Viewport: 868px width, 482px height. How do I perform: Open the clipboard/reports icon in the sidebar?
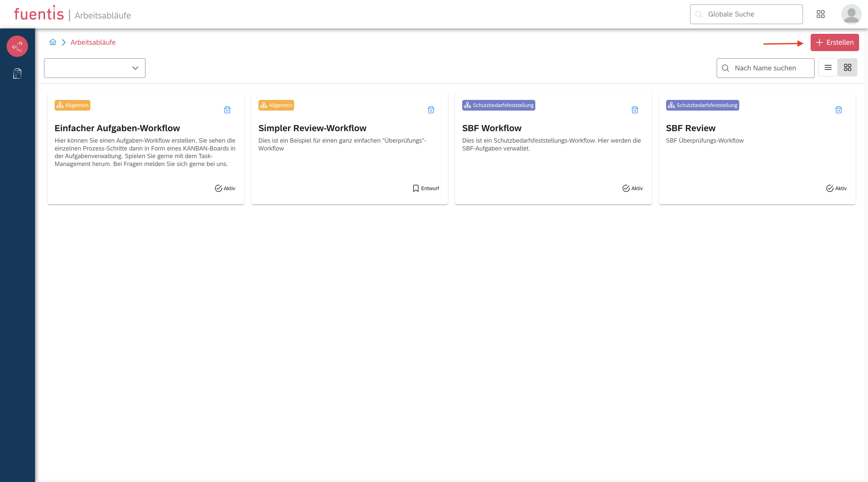(17, 73)
